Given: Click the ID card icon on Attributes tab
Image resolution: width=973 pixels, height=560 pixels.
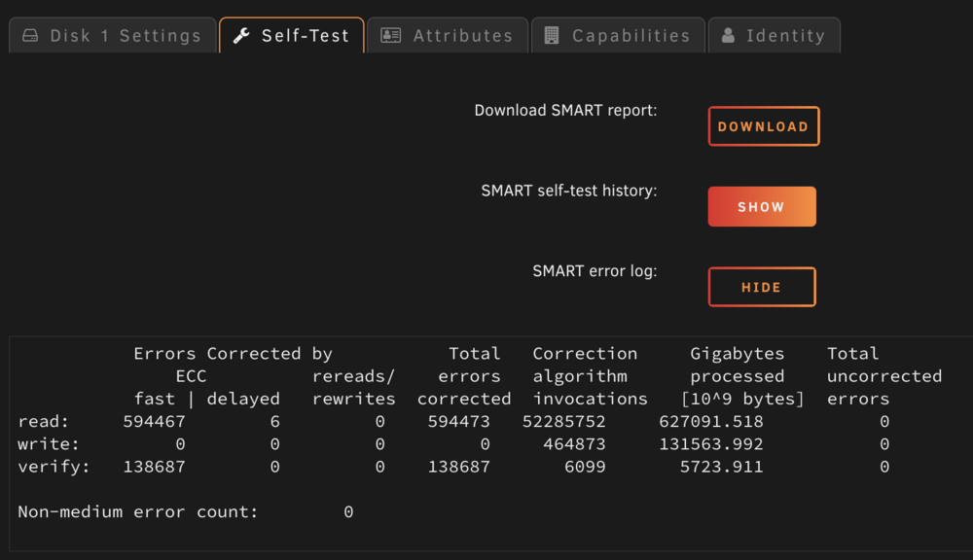Looking at the screenshot, I should click(x=390, y=35).
